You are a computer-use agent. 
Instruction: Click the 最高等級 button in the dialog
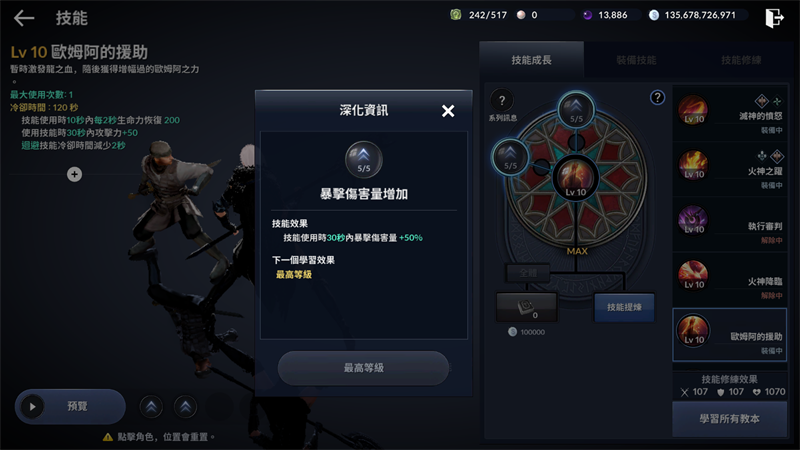click(363, 368)
